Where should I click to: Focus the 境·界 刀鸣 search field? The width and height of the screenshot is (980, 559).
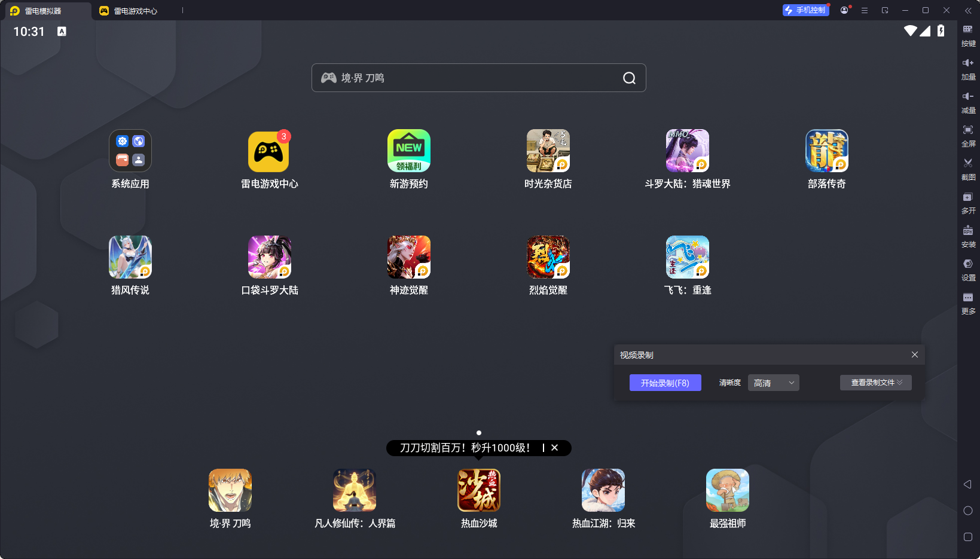pos(479,78)
